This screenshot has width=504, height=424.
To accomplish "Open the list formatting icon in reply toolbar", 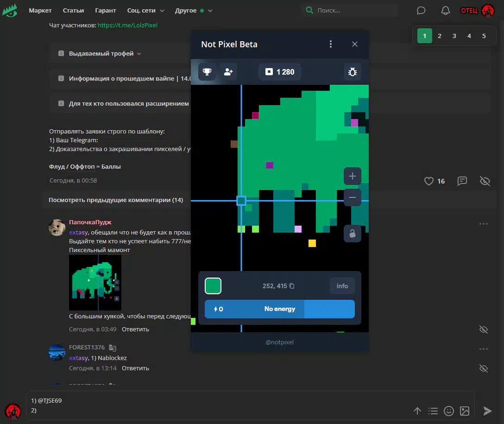I will [x=433, y=411].
